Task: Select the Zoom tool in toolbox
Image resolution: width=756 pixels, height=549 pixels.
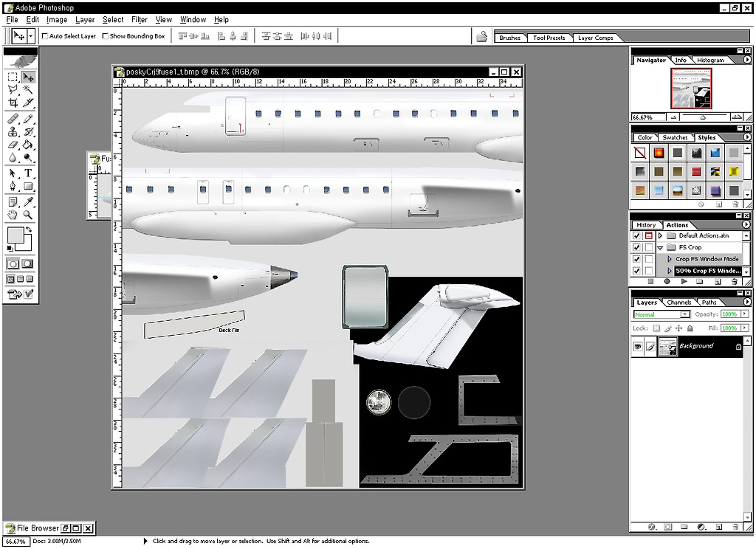Action: point(28,215)
